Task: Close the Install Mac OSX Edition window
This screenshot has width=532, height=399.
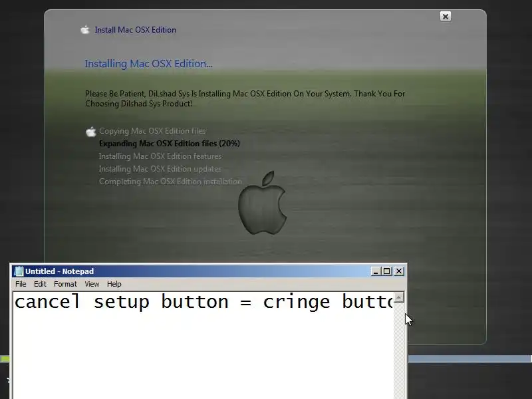Action: (x=445, y=16)
